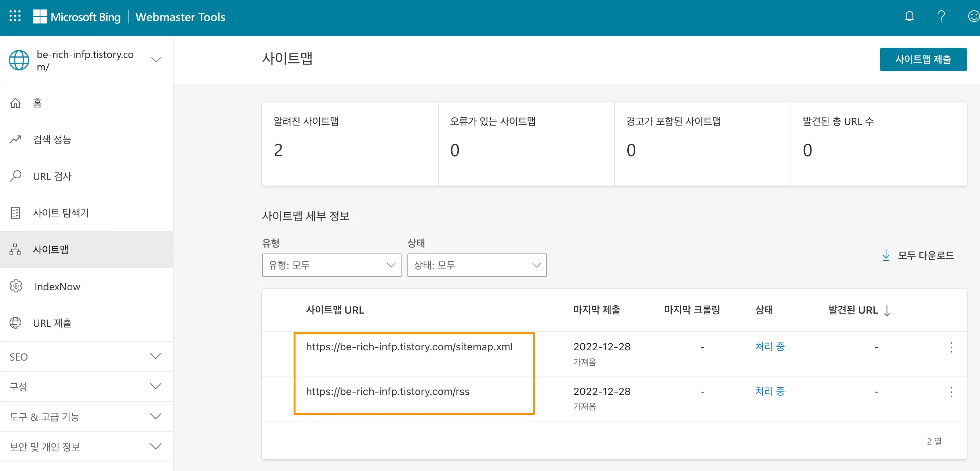Open the 상태: 모두 dropdown
The width and height of the screenshot is (980, 471).
476,265
